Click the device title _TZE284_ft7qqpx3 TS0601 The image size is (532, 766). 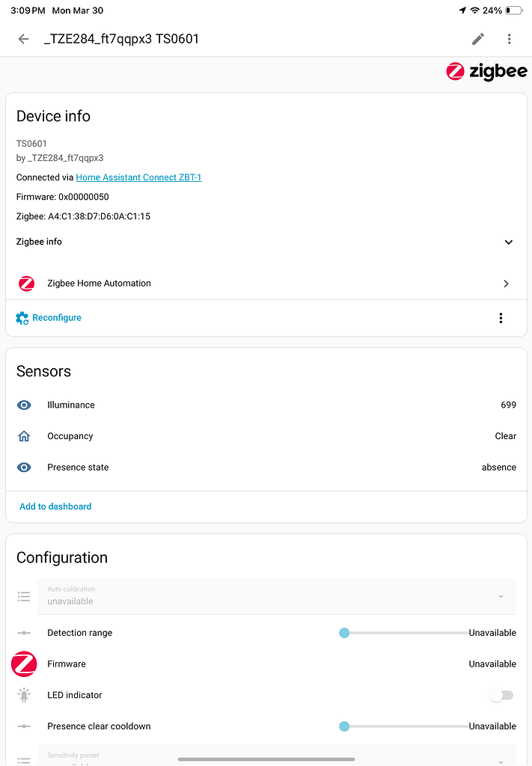pyautogui.click(x=121, y=39)
